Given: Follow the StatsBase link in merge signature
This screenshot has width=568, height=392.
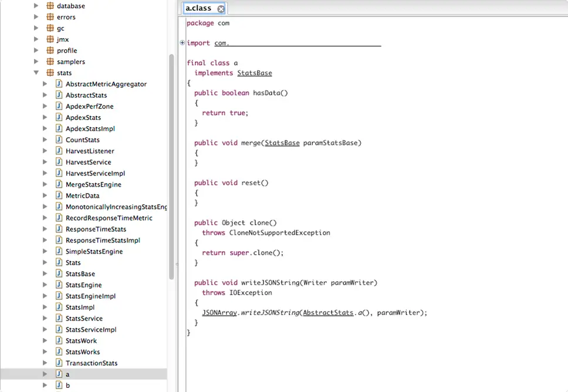Looking at the screenshot, I should [x=282, y=143].
